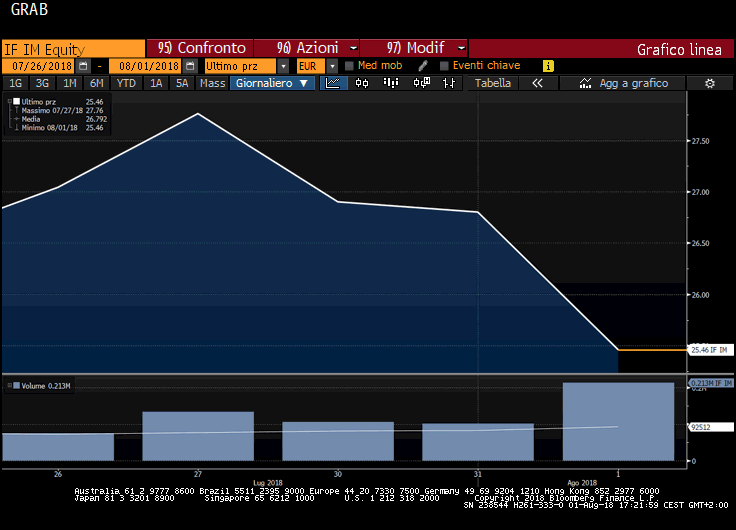Click the pencil annotation icon
Viewport: 736px width, 530px height.
click(x=423, y=66)
